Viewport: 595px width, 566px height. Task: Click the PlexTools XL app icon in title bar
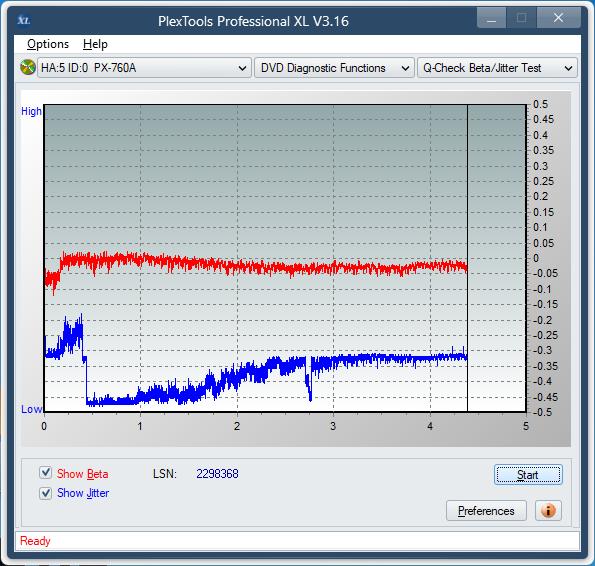[x=24, y=20]
